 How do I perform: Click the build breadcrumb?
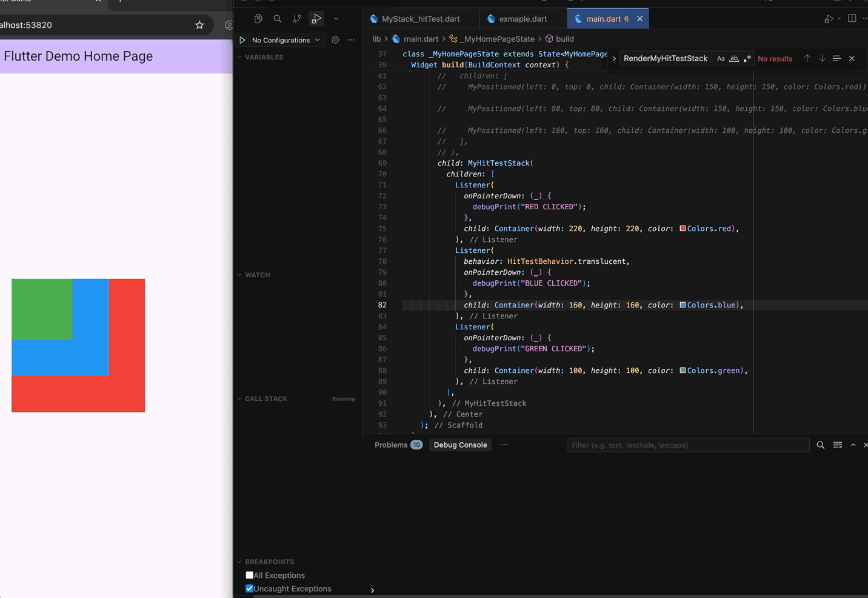pyautogui.click(x=564, y=39)
